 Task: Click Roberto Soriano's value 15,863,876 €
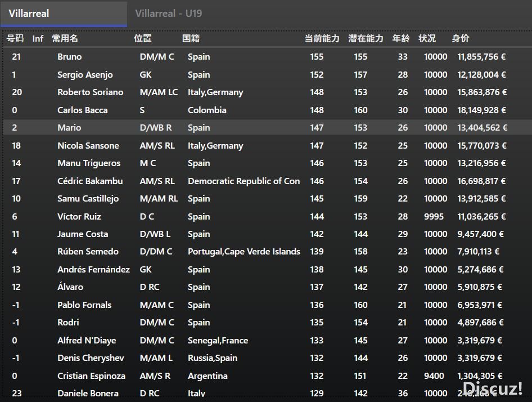click(482, 92)
